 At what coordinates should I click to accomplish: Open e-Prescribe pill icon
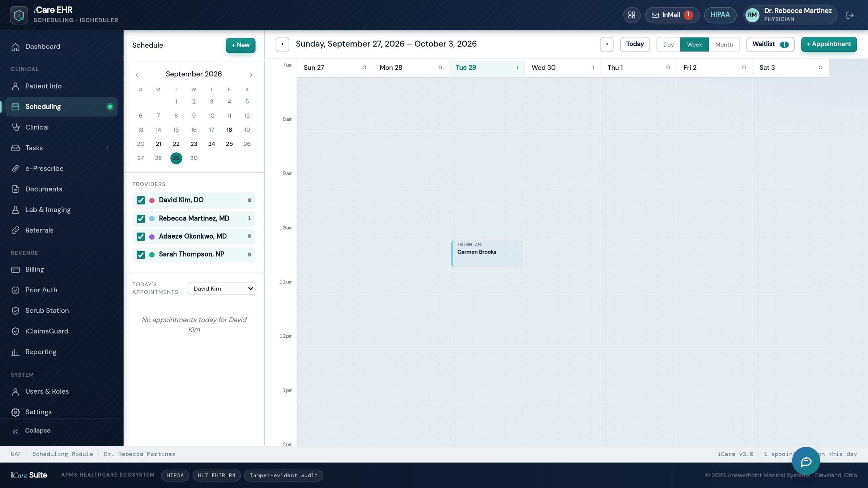pos(15,168)
